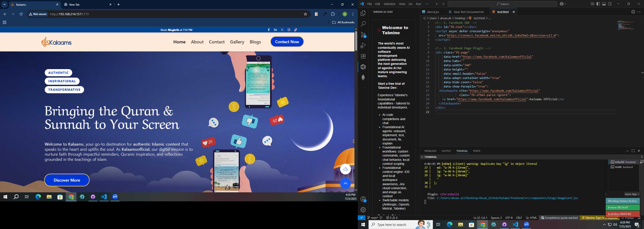Open the File menu in VS Code
Image resolution: width=644 pixels, height=229 pixels.
[369, 4]
